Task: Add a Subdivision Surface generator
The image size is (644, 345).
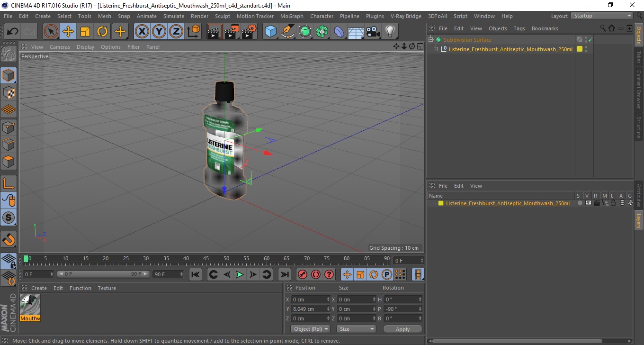Action: pos(305,32)
